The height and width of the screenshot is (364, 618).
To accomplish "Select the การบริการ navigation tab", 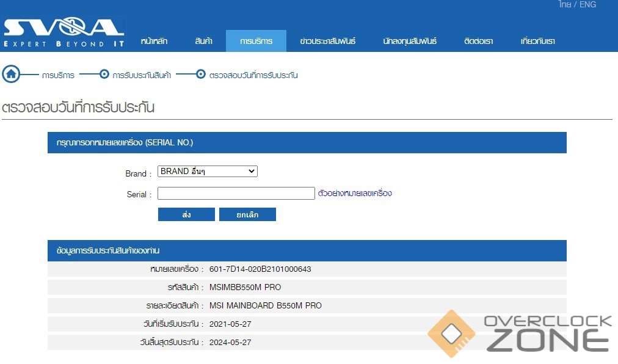I will coord(256,42).
